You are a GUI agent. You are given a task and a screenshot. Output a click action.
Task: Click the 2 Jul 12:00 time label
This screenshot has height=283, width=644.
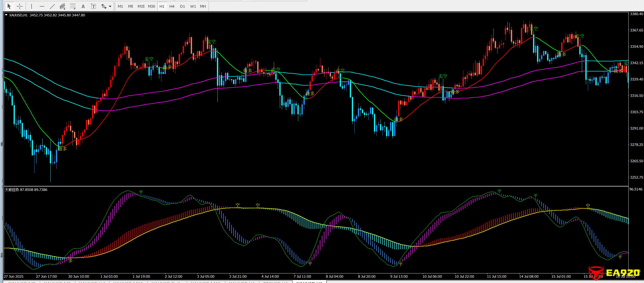[x=174, y=276]
